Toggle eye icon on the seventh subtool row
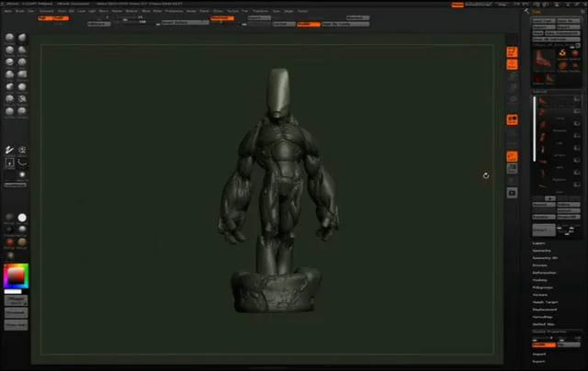This screenshot has width=588, height=371. tap(577, 173)
